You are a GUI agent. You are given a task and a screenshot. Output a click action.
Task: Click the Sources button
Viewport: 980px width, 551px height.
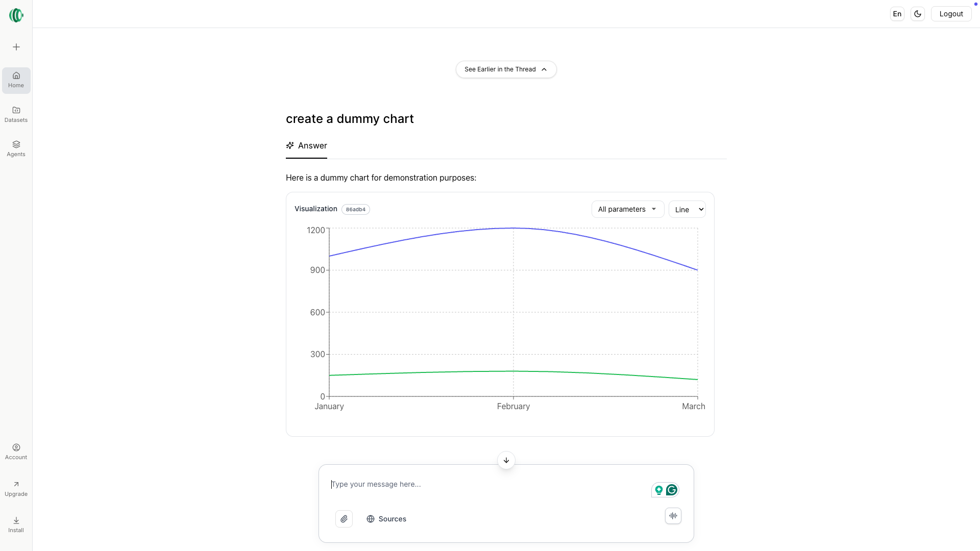coord(387,519)
